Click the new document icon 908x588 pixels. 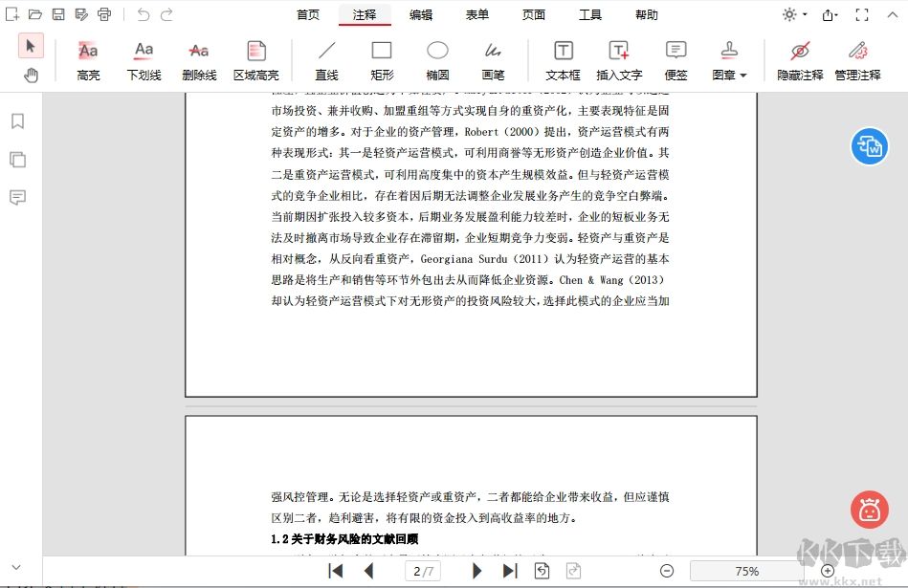[12, 14]
